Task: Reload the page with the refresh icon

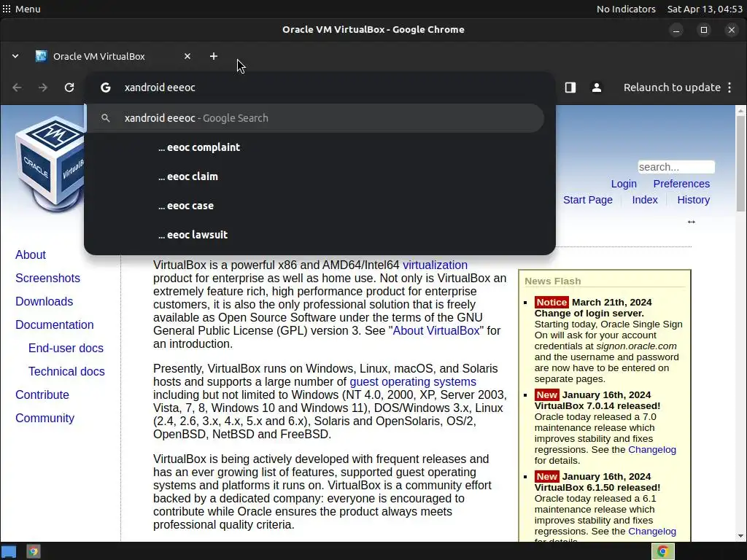Action: point(69,87)
